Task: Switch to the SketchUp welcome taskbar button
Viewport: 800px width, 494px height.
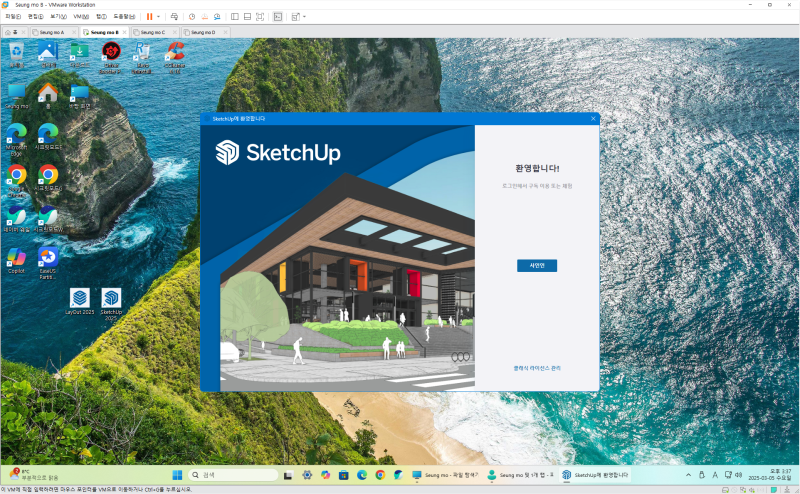Action: click(595, 475)
